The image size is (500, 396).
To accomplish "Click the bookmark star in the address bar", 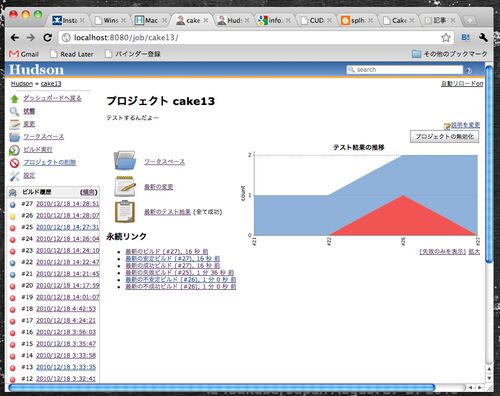I will 446,38.
